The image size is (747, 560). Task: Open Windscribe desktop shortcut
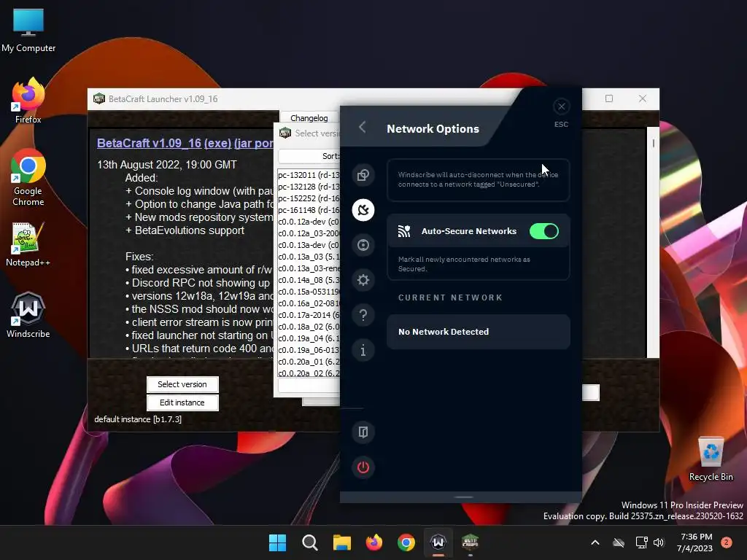28,315
